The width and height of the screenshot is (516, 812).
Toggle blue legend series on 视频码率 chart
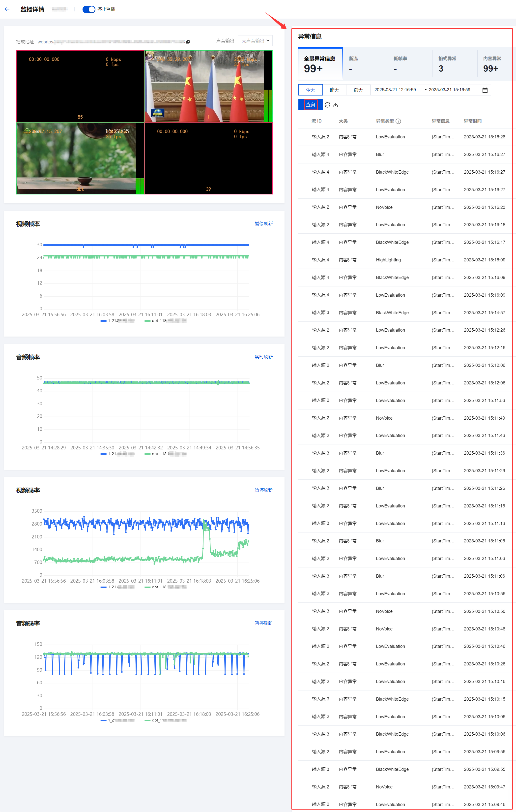[x=118, y=587]
